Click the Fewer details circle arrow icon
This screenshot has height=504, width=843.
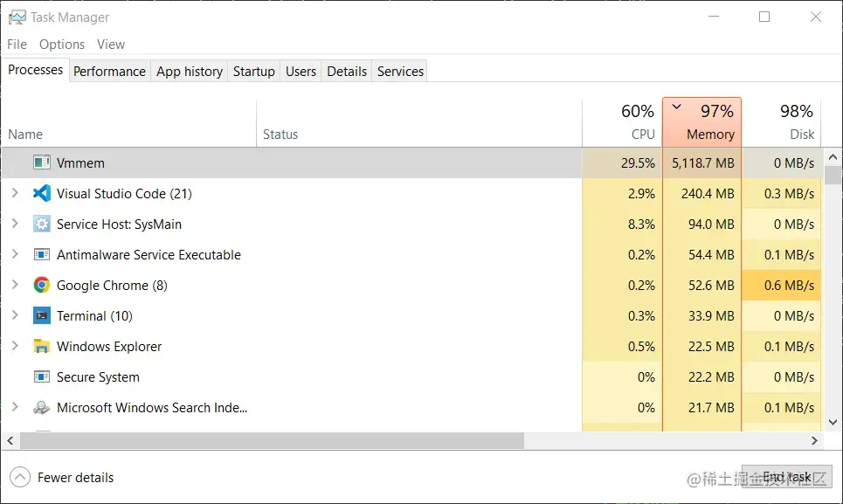point(20,477)
